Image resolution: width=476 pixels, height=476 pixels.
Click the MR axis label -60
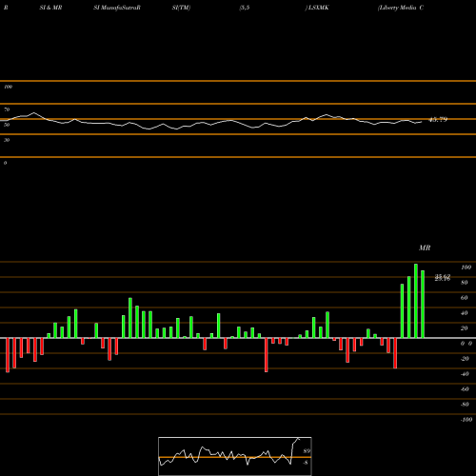tap(465, 389)
